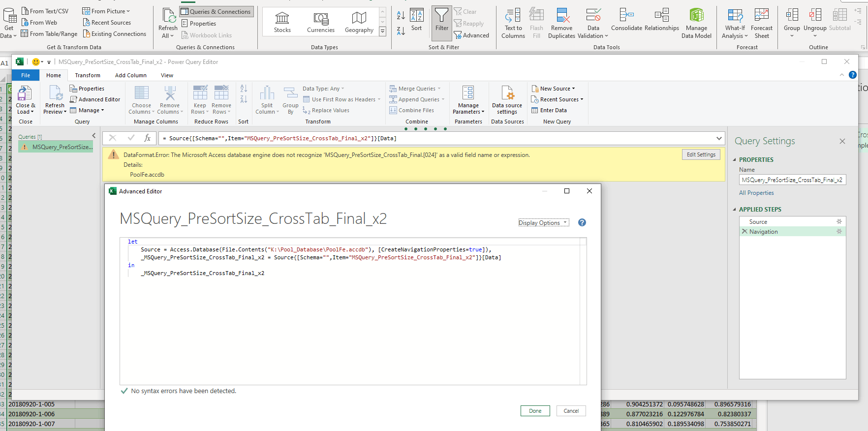The height and width of the screenshot is (431, 868).
Task: Cancel the formula bar edit with X icon
Action: 113,138
